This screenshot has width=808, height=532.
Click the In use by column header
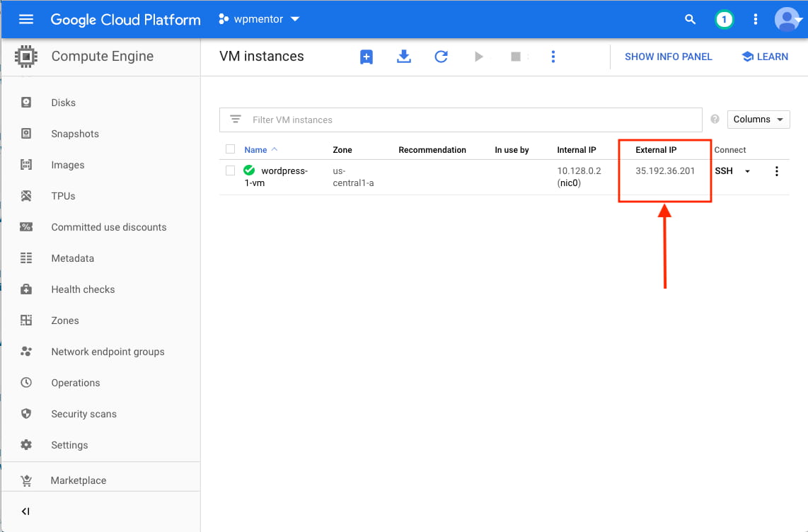tap(512, 150)
